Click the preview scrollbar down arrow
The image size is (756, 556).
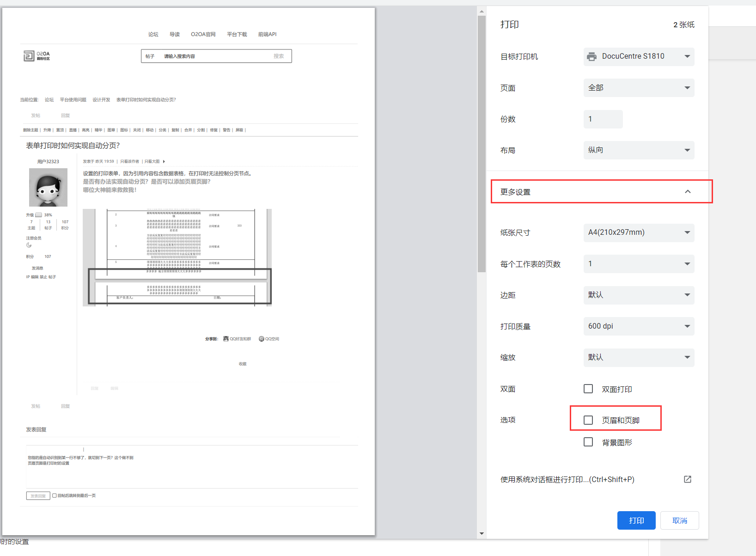(482, 533)
